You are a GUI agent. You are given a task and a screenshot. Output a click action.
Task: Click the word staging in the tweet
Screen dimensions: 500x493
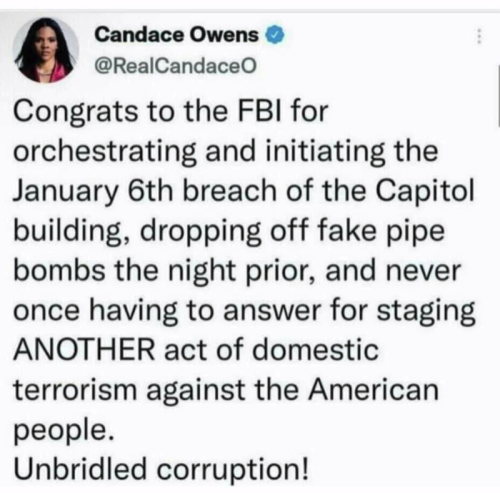pos(426,311)
